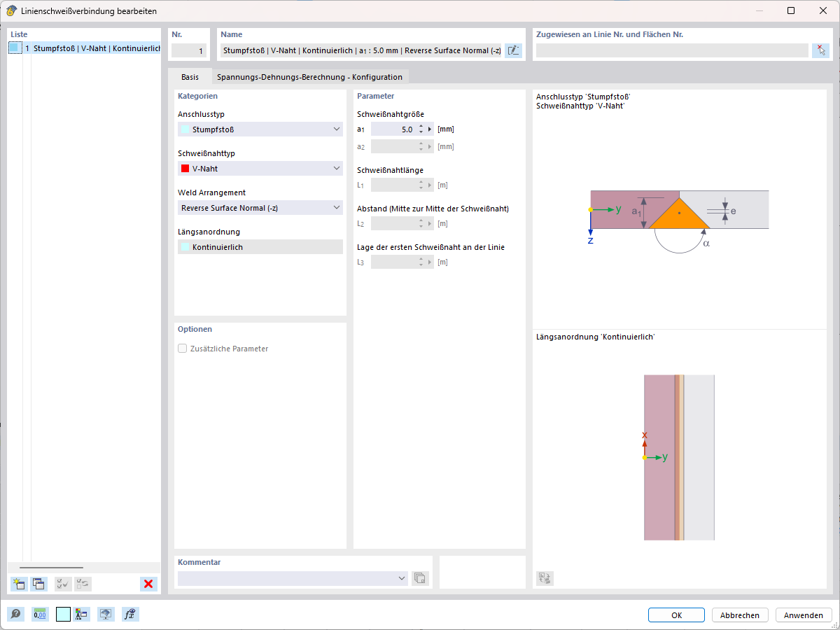Switch to the Basis tab
Image resolution: width=840 pixels, height=630 pixels.
pyautogui.click(x=190, y=77)
